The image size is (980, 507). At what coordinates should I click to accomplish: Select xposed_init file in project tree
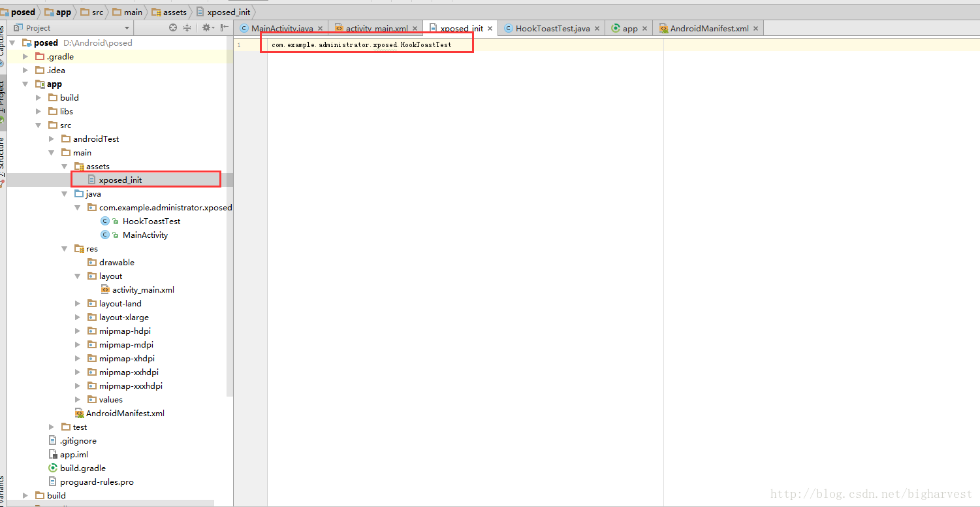(x=120, y=180)
